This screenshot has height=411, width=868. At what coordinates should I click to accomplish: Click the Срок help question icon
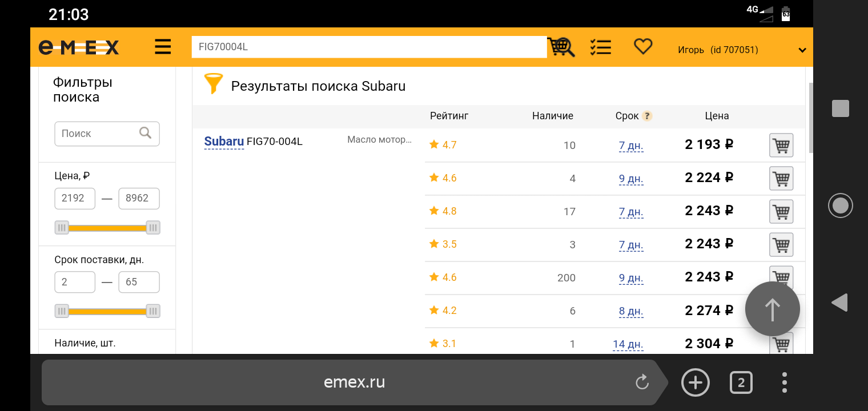point(647,116)
